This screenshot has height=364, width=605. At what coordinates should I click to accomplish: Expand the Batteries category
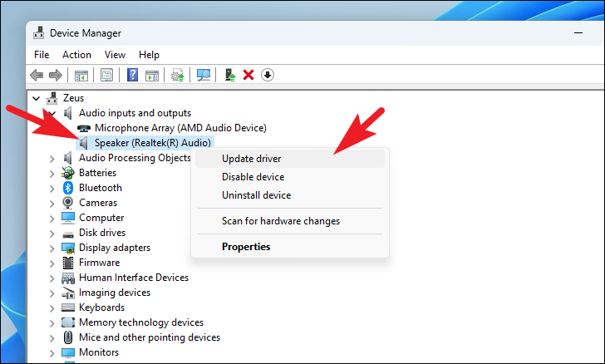click(52, 173)
